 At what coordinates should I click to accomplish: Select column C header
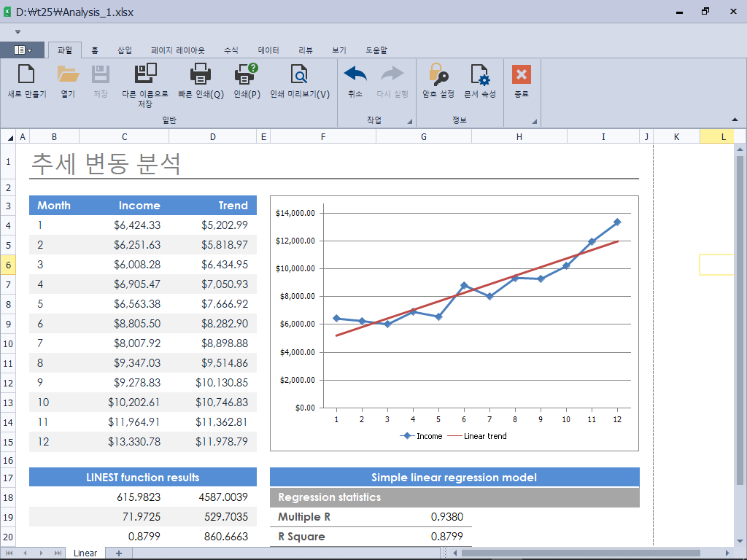click(124, 137)
